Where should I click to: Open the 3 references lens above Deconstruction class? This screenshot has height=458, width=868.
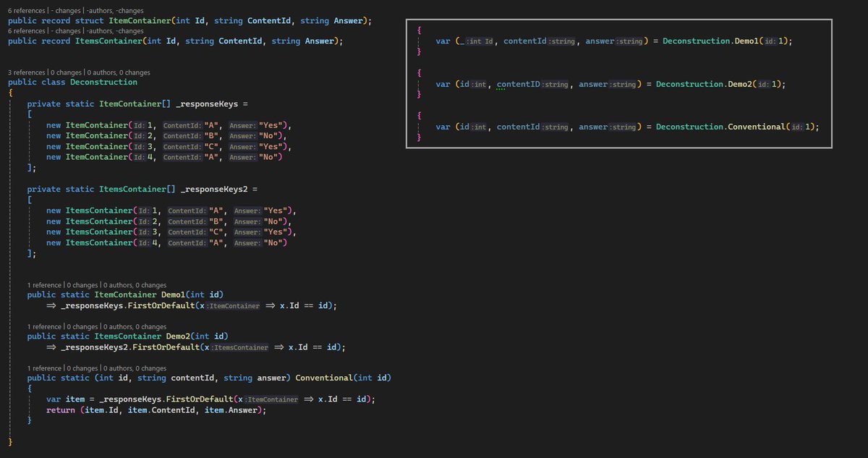click(x=27, y=72)
